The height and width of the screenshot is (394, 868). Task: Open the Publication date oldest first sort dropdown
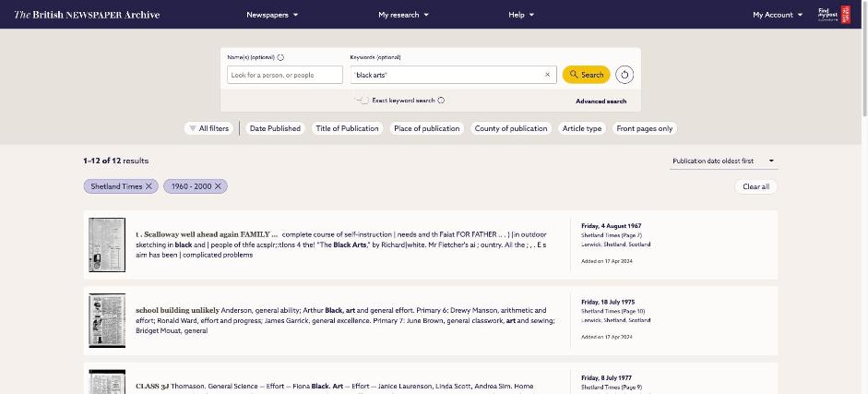tap(723, 161)
